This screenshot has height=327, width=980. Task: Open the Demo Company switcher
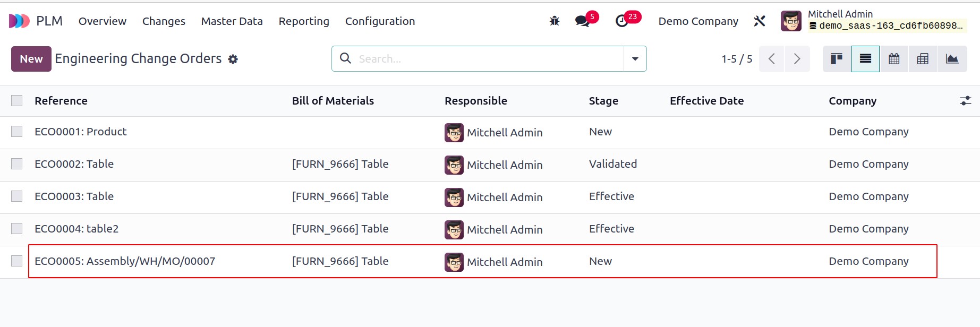tap(698, 21)
